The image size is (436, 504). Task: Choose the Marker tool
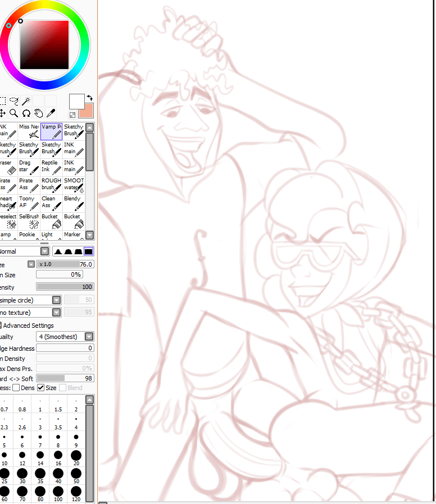coord(74,235)
